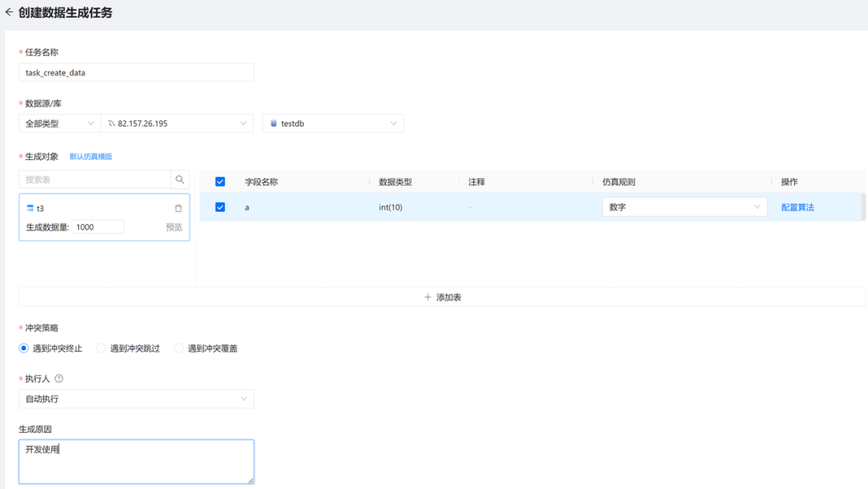The width and height of the screenshot is (868, 489).
Task: Open the 全部类型 type dropdown
Action: click(x=59, y=124)
